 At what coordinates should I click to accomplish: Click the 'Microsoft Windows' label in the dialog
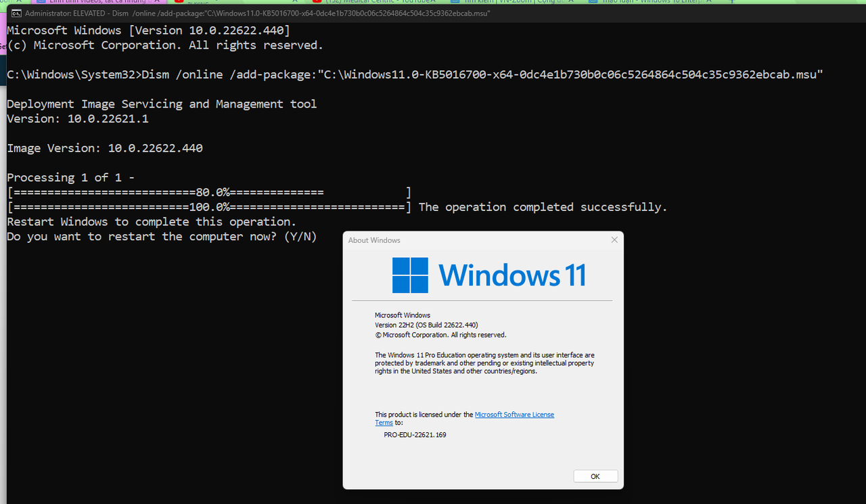[403, 315]
